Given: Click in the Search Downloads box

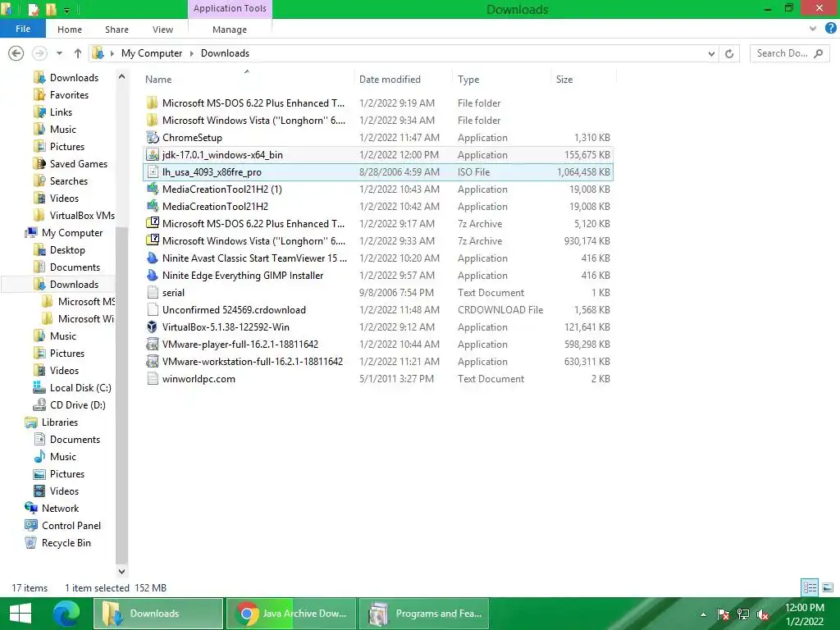Looking at the screenshot, I should coord(790,53).
